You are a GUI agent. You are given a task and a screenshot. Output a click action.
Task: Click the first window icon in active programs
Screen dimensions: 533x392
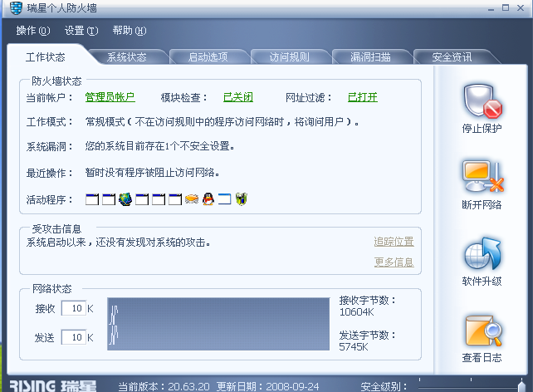click(92, 199)
